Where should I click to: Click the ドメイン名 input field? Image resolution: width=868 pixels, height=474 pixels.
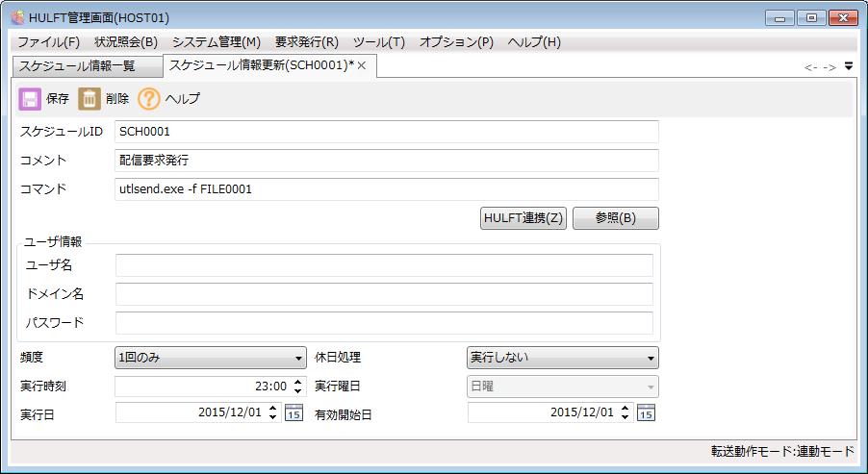(384, 294)
